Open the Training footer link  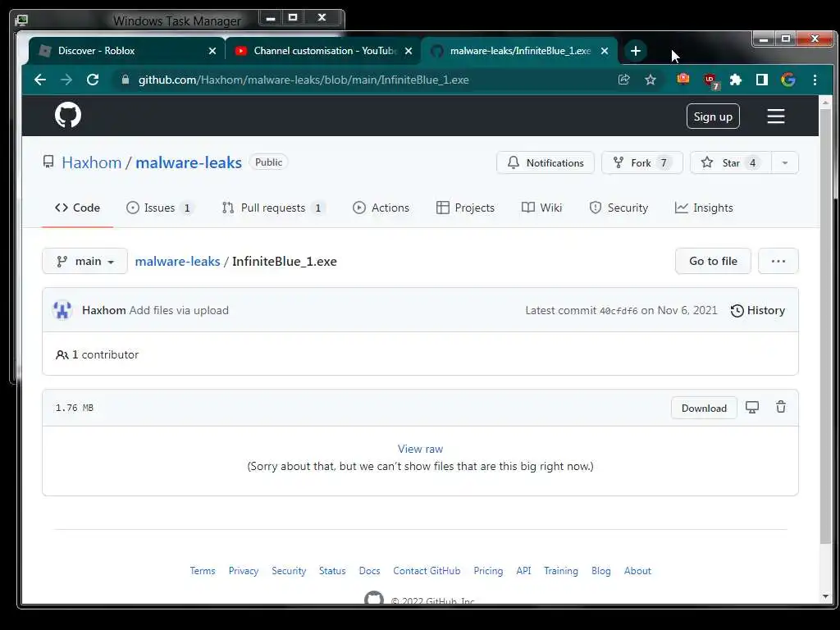pos(561,571)
